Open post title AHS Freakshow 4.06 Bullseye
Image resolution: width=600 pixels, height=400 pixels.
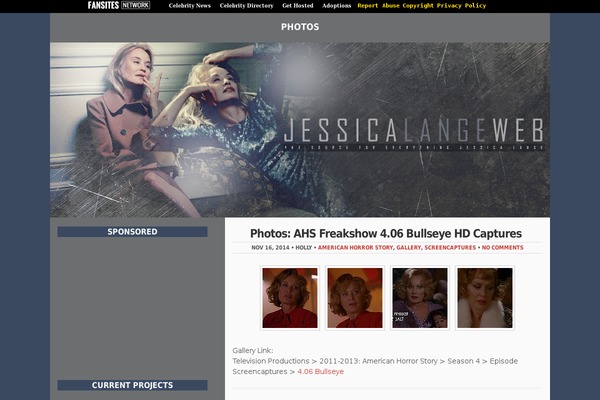click(x=386, y=233)
